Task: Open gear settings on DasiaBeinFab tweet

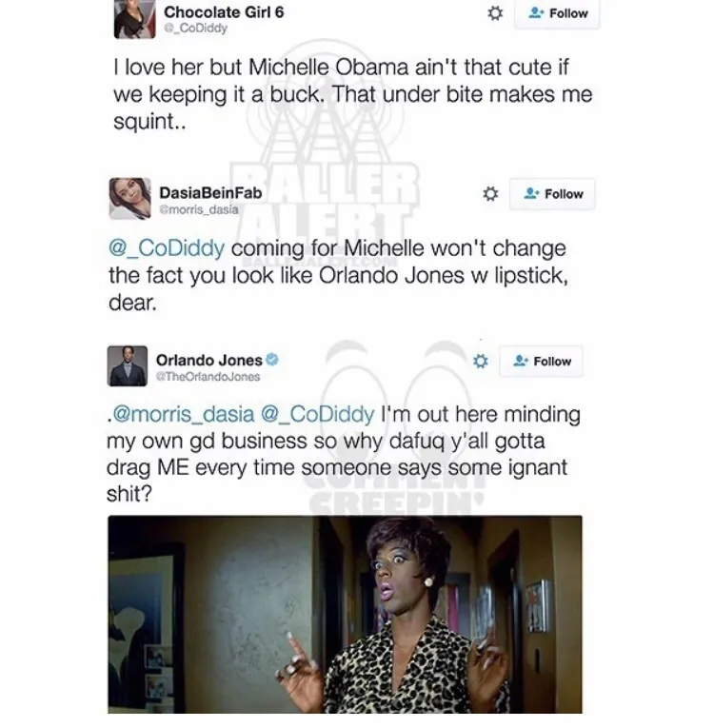Action: pyautogui.click(x=490, y=193)
